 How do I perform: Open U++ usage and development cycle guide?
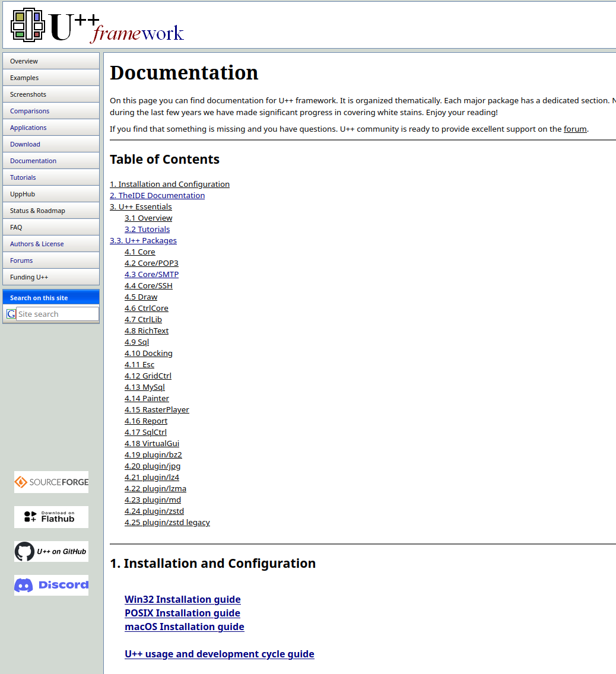[219, 654]
